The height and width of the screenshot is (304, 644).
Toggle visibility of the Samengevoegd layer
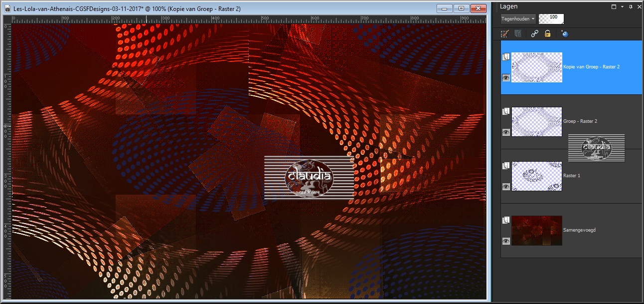click(x=506, y=241)
